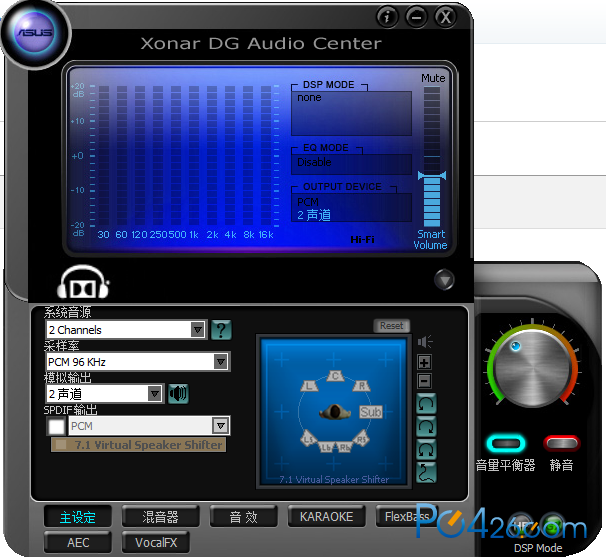Click the OUTPUT DEVICE PCM display

tap(351, 208)
